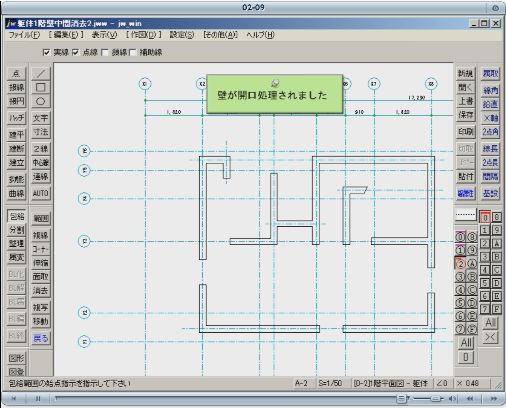506x409 pixels.
Task: Toggle the 実線 solid line checkbox
Action: 47,52
